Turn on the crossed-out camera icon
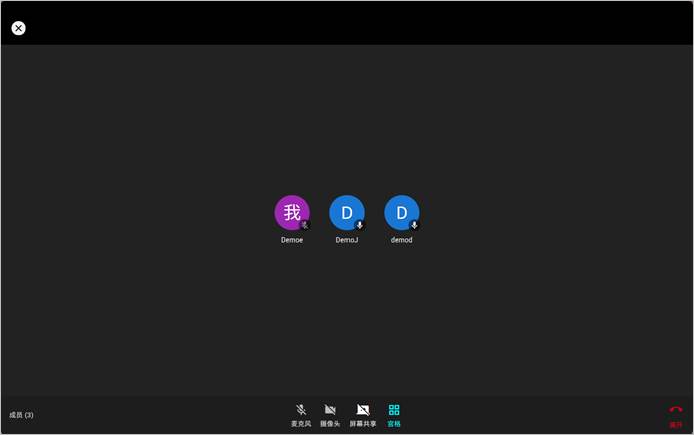The image size is (694, 435). (x=330, y=409)
